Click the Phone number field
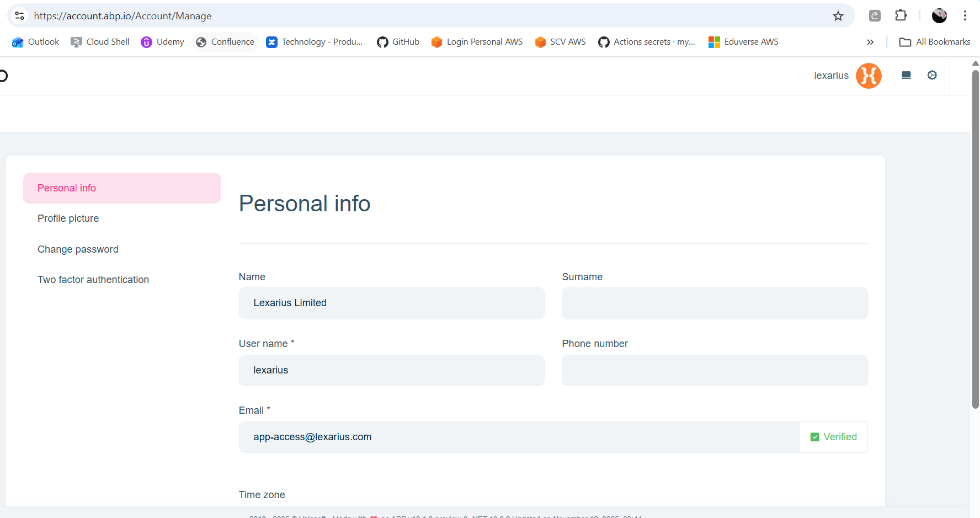Viewport: 980px width, 518px height. click(x=714, y=370)
